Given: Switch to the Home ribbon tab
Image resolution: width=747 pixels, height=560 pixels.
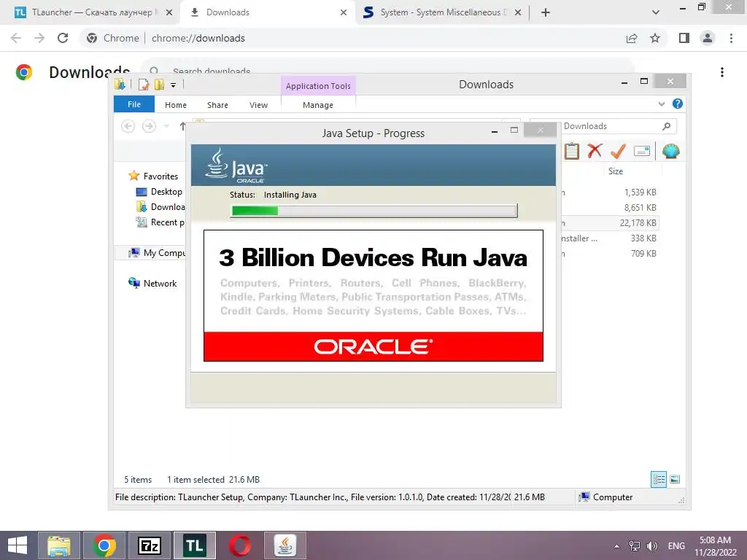Looking at the screenshot, I should click(175, 105).
